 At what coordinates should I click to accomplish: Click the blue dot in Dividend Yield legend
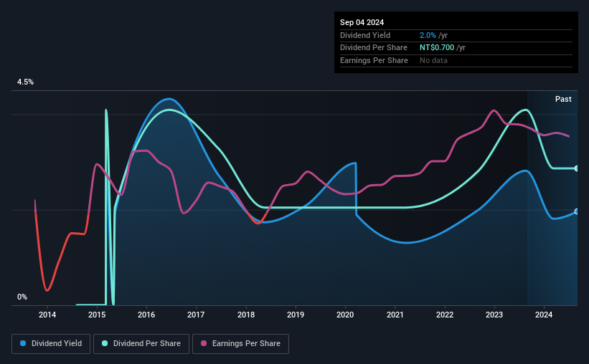click(x=23, y=343)
